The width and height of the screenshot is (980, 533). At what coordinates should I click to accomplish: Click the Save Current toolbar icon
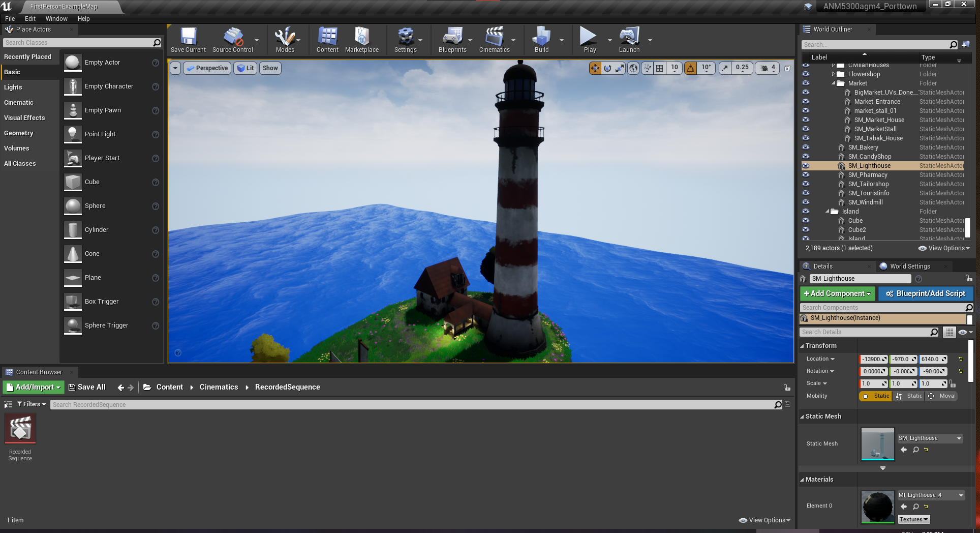188,40
